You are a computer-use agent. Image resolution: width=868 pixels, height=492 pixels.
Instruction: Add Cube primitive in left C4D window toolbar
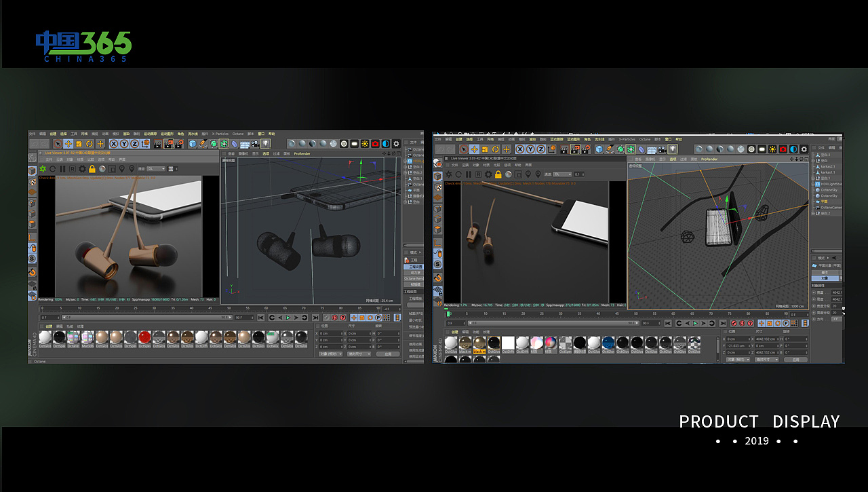(193, 144)
